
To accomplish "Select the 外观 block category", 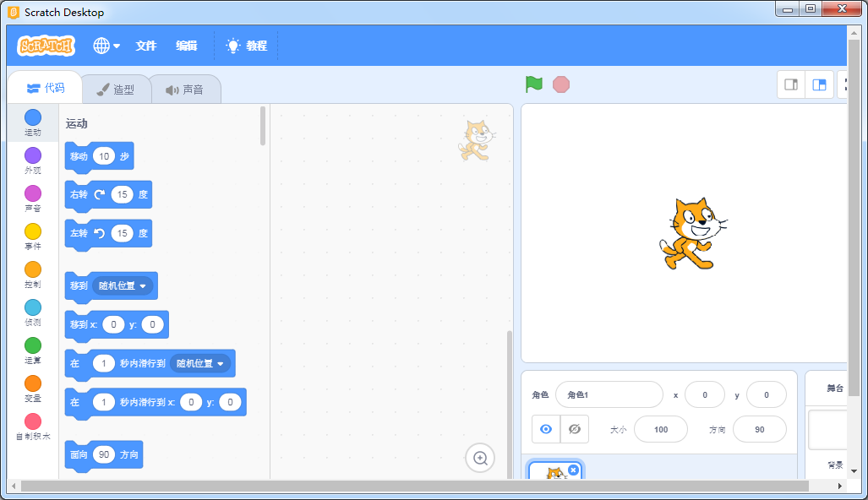I will click(33, 160).
